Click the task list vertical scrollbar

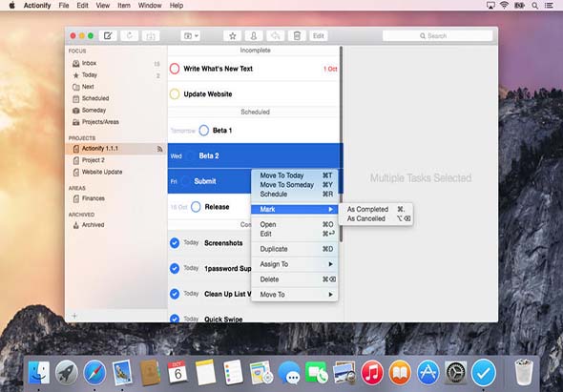coord(341,144)
